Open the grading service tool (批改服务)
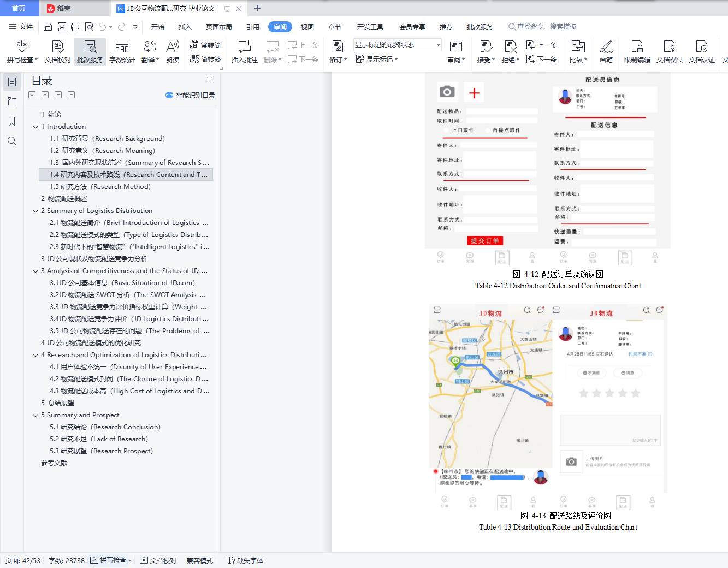This screenshot has width=728, height=568. click(x=90, y=52)
